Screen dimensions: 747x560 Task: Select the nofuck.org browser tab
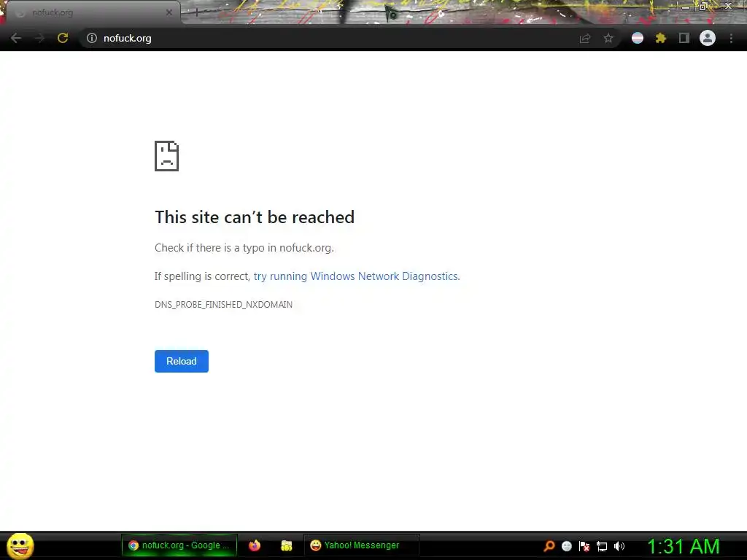pyautogui.click(x=93, y=13)
